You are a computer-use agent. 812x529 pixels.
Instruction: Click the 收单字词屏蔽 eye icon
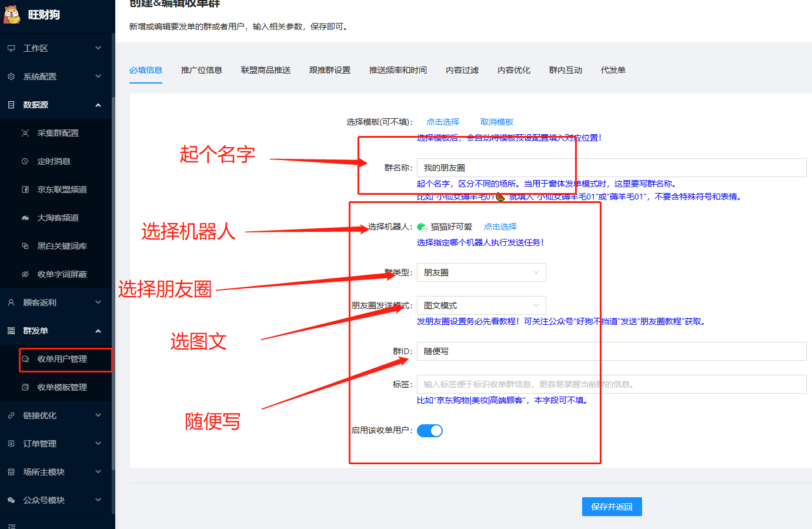click(x=25, y=274)
